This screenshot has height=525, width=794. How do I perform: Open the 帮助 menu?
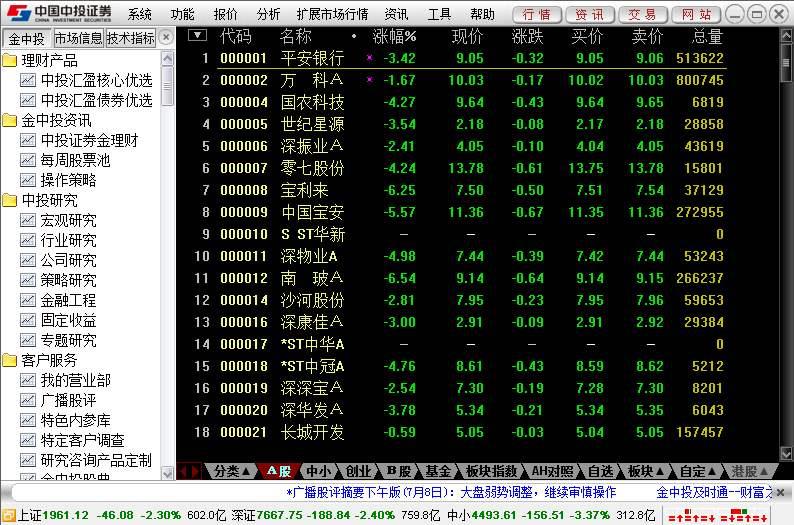[x=482, y=14]
